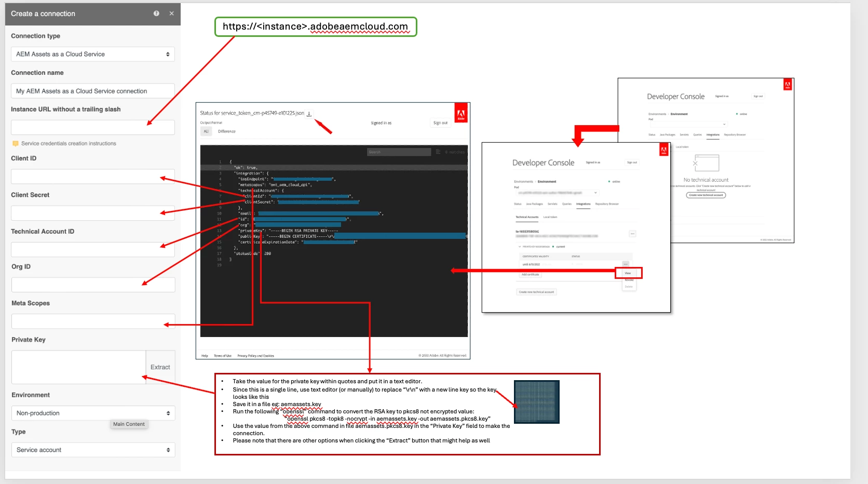Edit the Connection name field
Viewport: 868px width, 484px height.
point(93,91)
